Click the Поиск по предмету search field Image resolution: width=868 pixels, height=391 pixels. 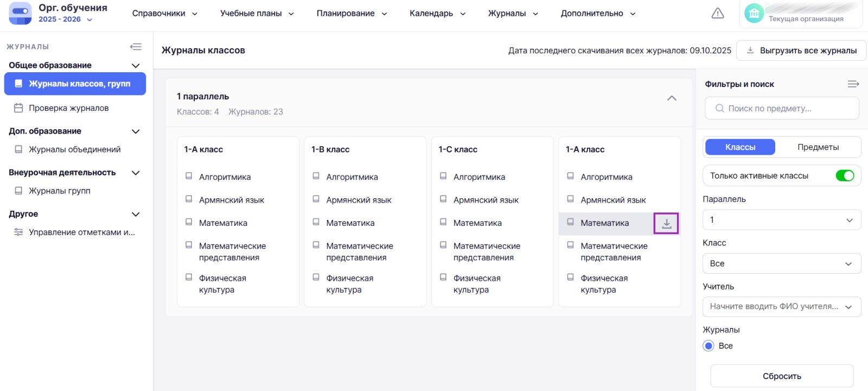coord(781,108)
